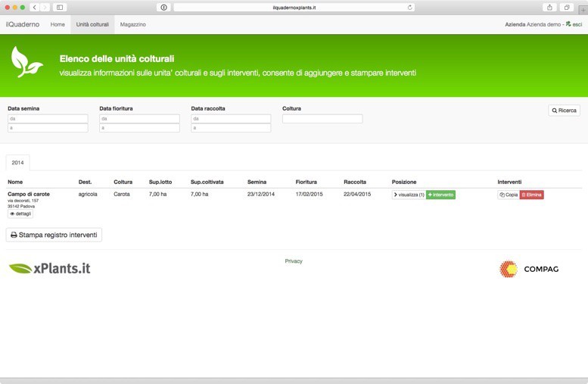Click address text 'via decorati, 157'
Screen dimensions: 588x384
click(x=23, y=201)
